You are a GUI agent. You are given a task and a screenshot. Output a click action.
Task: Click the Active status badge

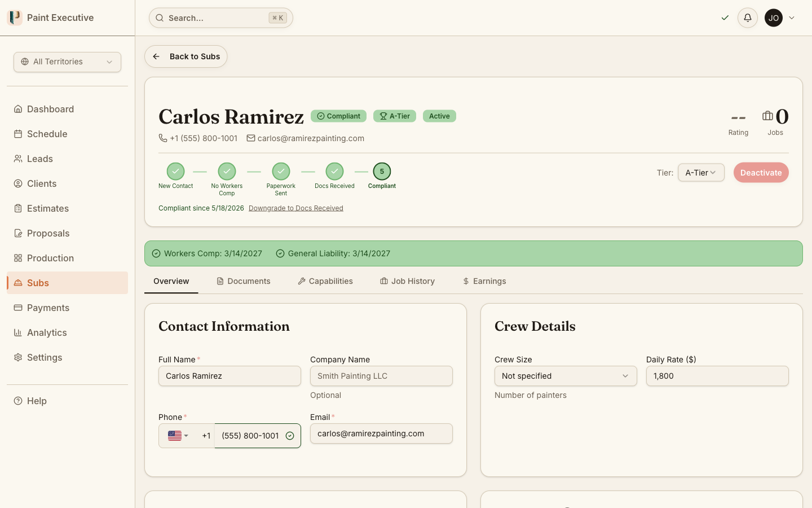(439, 116)
